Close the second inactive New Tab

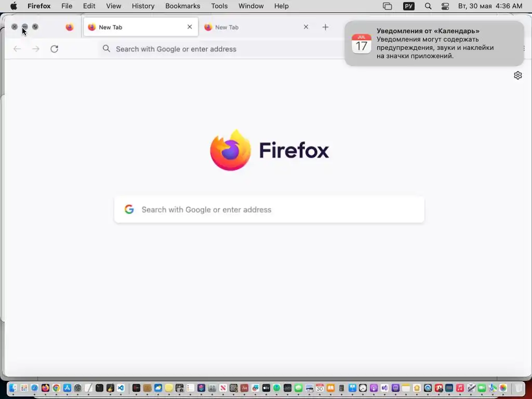click(x=305, y=27)
